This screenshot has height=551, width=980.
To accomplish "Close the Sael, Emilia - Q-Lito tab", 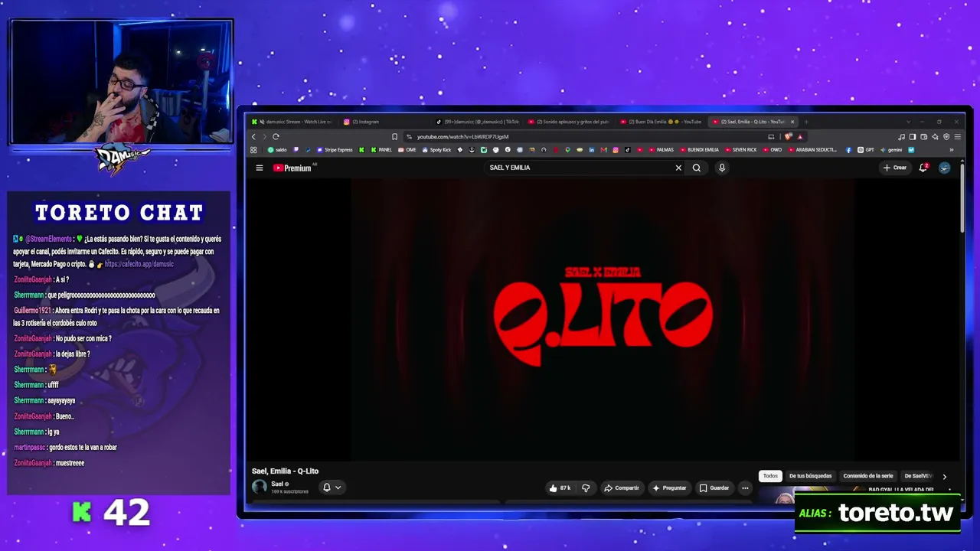I will tap(792, 122).
